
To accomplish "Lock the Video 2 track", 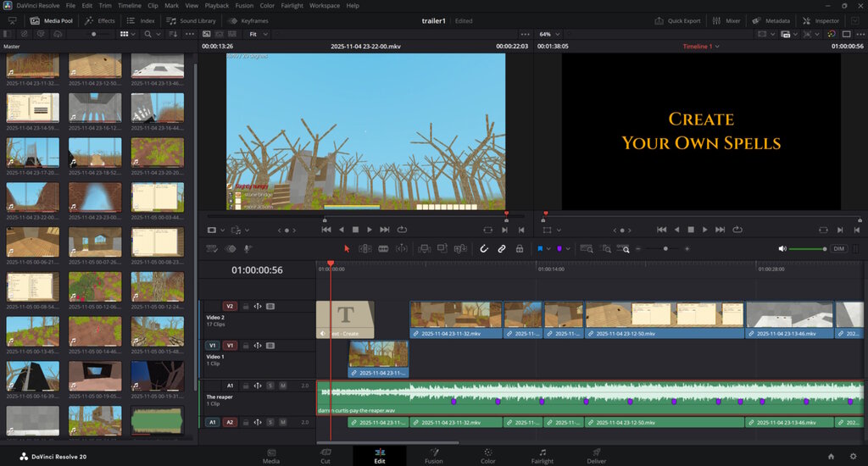I will coord(246,306).
